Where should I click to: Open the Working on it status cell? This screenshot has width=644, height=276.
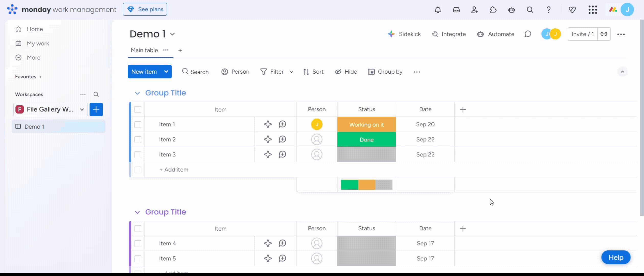pyautogui.click(x=366, y=124)
